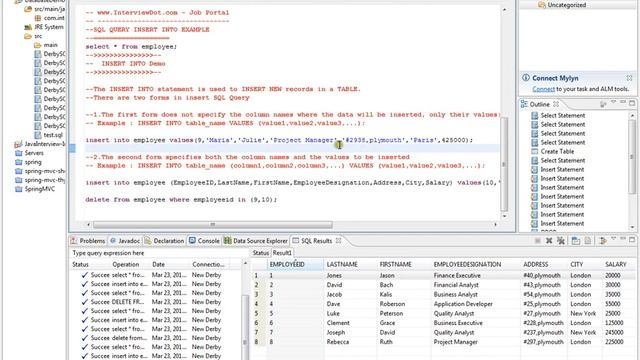Click the ADDRESS column header

(x=544, y=264)
